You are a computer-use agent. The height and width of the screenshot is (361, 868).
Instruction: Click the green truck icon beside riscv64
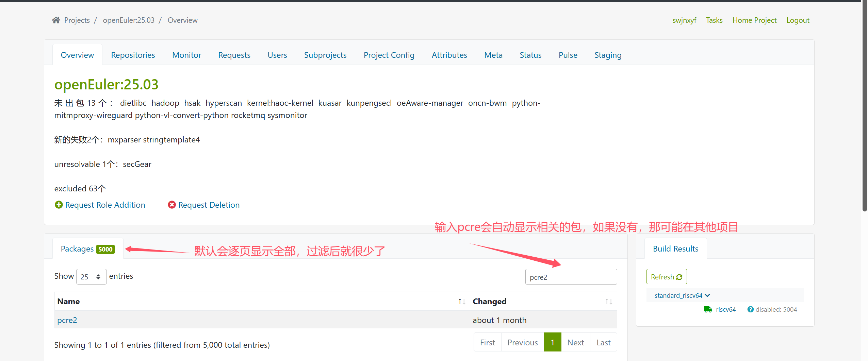[708, 309]
